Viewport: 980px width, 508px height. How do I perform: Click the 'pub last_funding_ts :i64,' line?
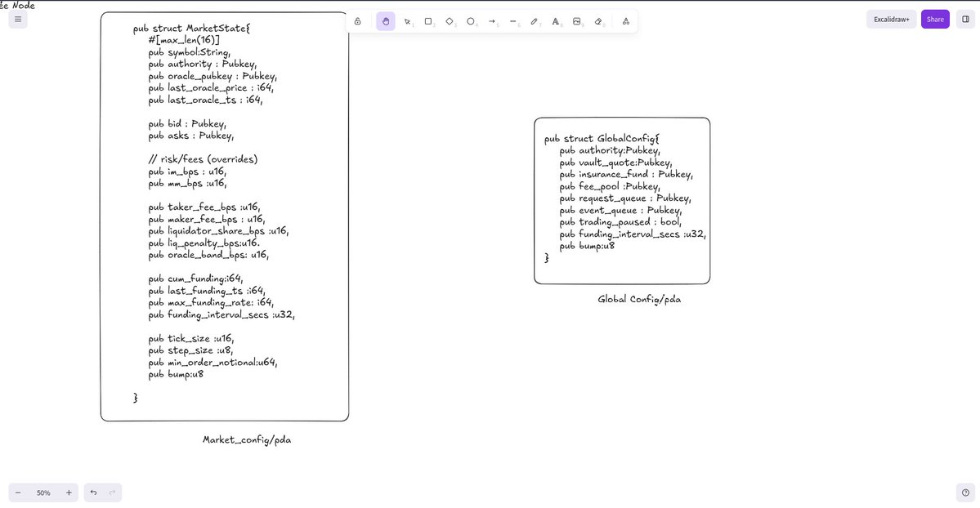[206, 291]
